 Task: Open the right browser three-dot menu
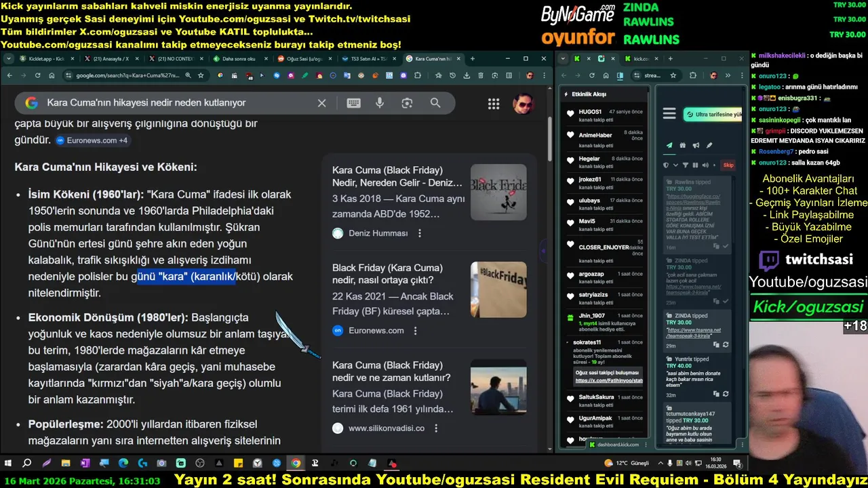[x=742, y=75]
